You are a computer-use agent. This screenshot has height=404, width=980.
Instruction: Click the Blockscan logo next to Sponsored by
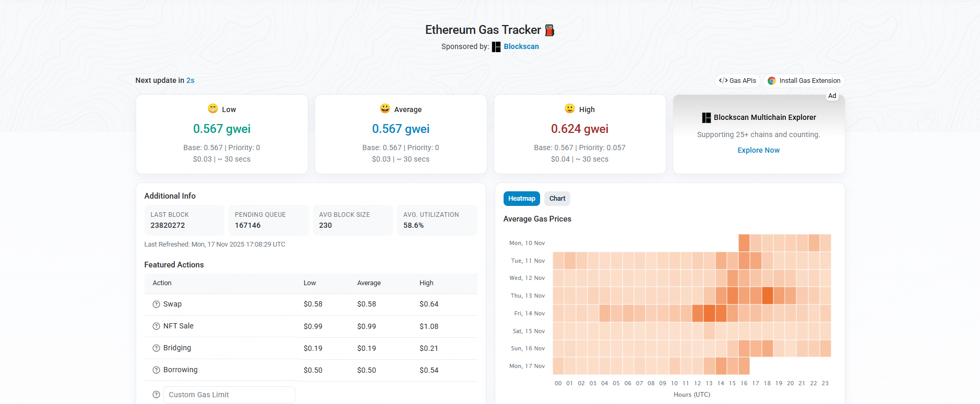click(495, 46)
